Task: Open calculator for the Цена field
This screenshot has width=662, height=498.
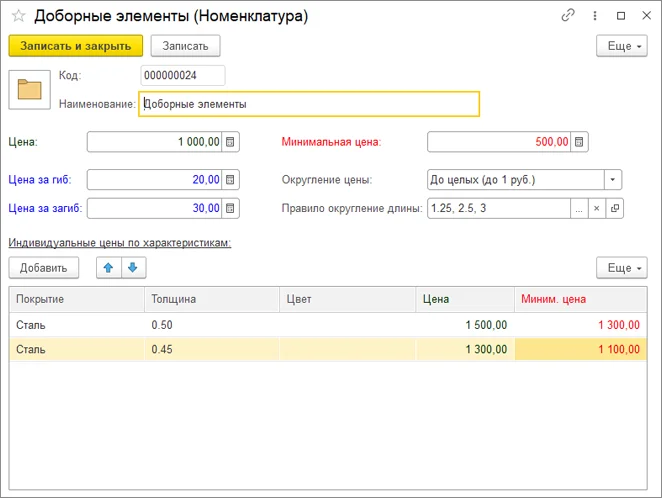Action: (x=230, y=142)
